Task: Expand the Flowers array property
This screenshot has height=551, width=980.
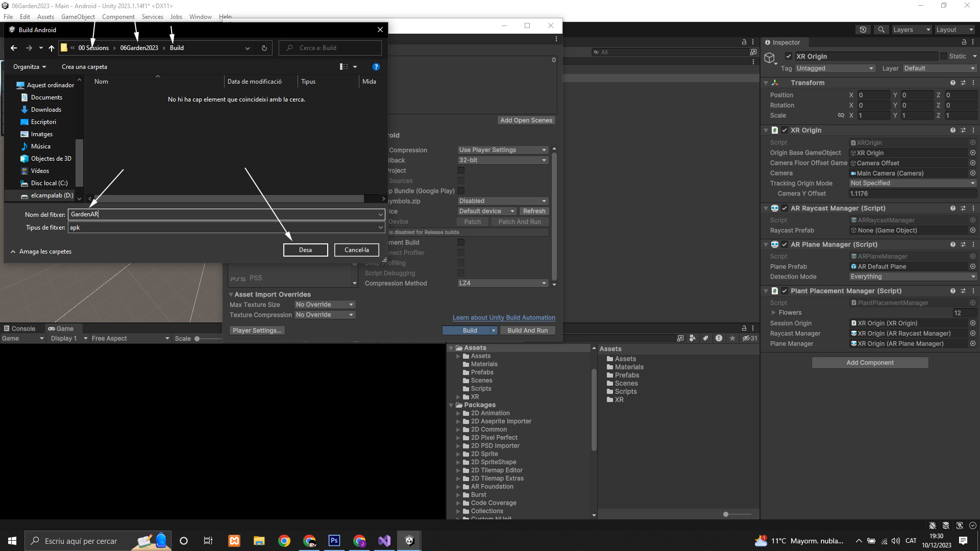Action: 774,313
